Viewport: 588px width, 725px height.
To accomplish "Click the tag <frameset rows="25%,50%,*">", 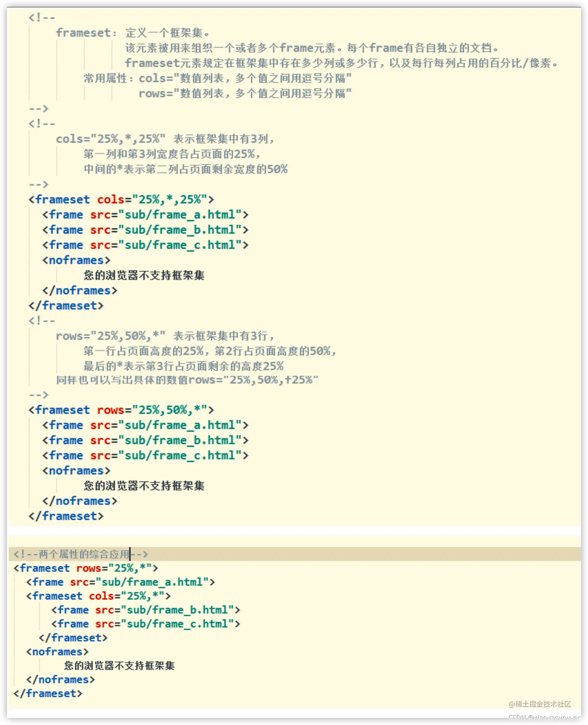I will pos(121,410).
